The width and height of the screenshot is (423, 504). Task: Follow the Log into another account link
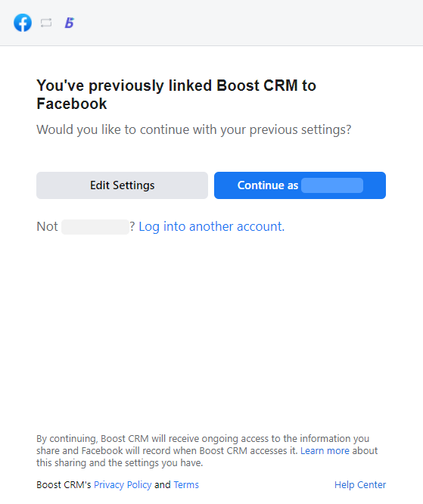point(212,226)
